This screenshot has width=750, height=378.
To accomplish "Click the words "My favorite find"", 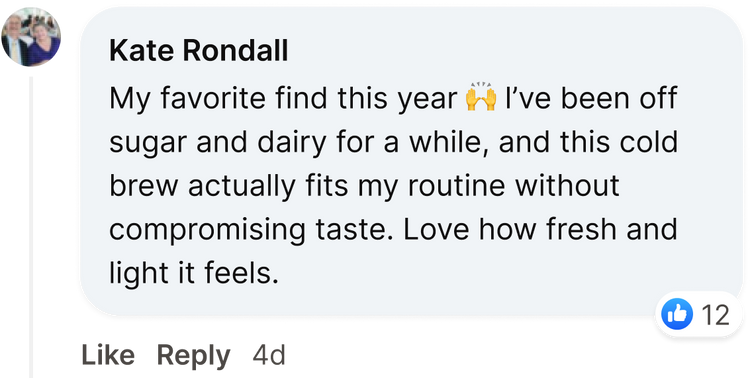I will coord(221,99).
